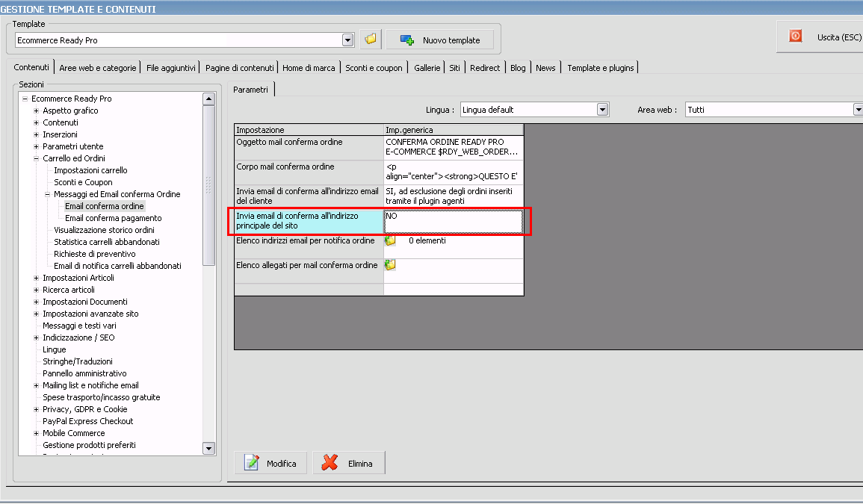Click the 0 elementi value text
The height and width of the screenshot is (504, 863).
coord(427,241)
